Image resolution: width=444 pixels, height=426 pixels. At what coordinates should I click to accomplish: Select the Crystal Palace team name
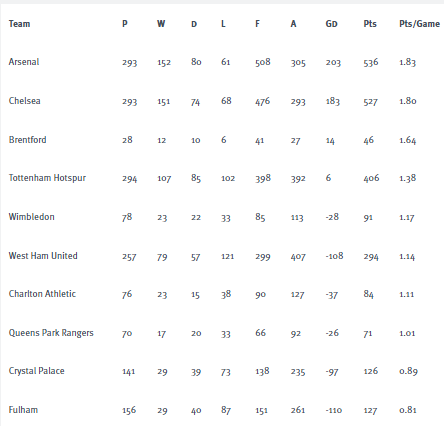pyautogui.click(x=36, y=371)
